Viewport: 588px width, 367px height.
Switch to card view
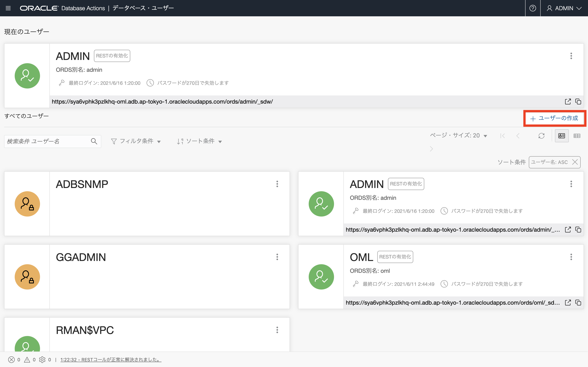[561, 136]
